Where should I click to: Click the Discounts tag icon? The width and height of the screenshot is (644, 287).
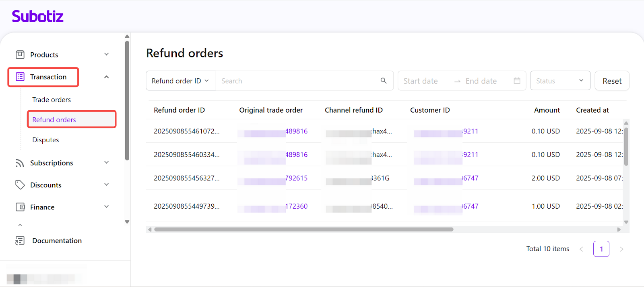pos(20,185)
